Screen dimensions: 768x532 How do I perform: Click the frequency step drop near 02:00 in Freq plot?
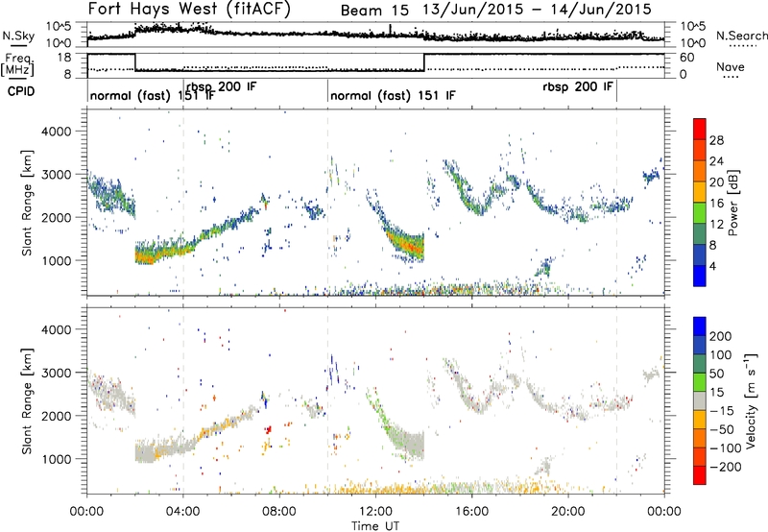(135, 62)
